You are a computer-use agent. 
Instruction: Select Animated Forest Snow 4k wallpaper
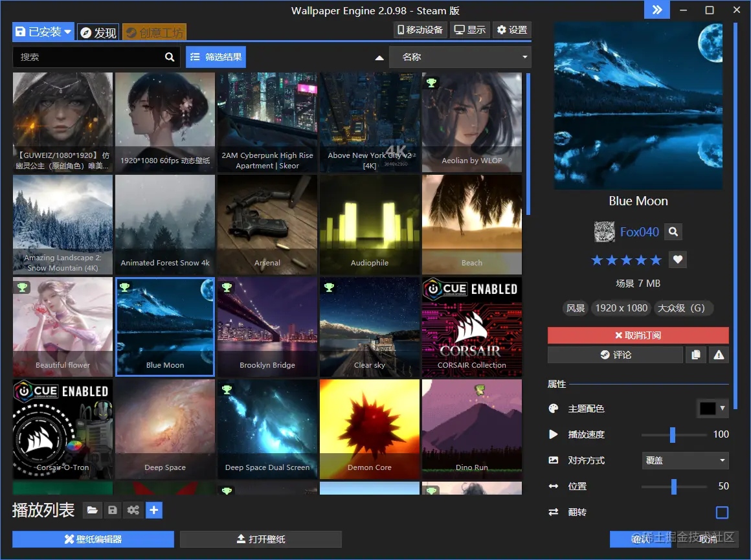point(164,225)
